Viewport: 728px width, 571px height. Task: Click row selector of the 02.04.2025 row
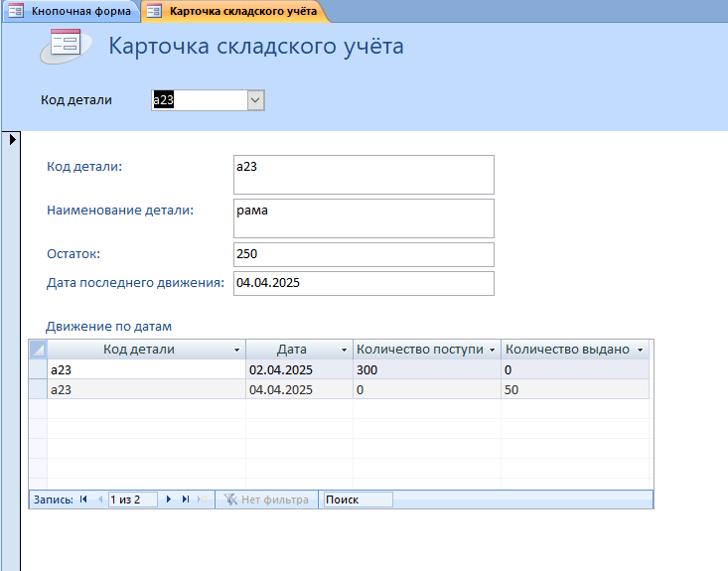(x=38, y=369)
